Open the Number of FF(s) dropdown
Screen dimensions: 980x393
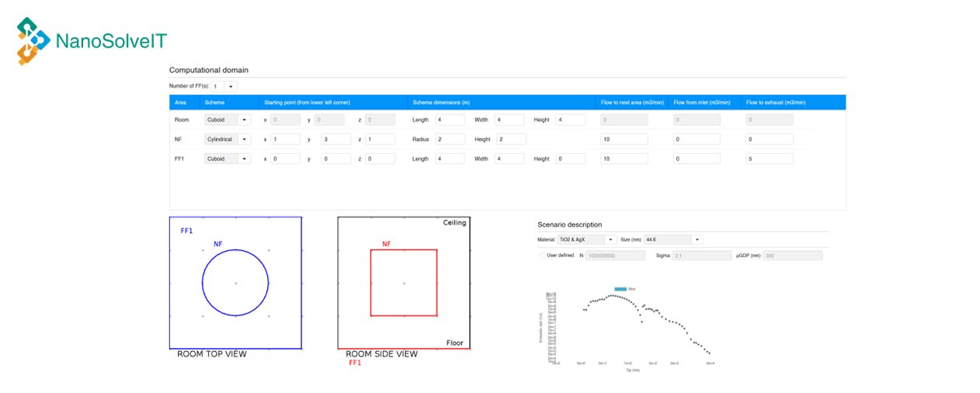coord(224,86)
